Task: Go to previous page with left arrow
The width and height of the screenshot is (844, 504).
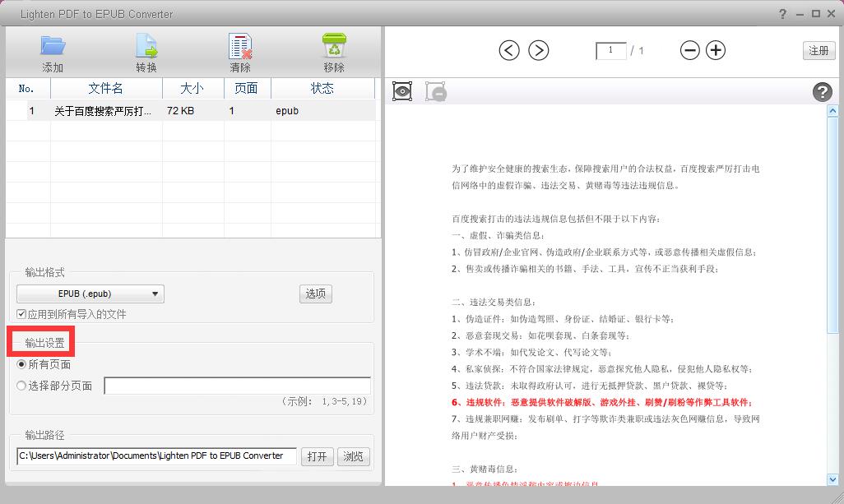Action: pyautogui.click(x=509, y=51)
